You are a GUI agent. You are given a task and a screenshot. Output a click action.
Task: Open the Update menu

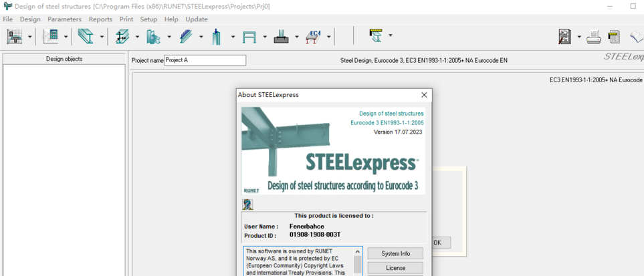pos(197,19)
